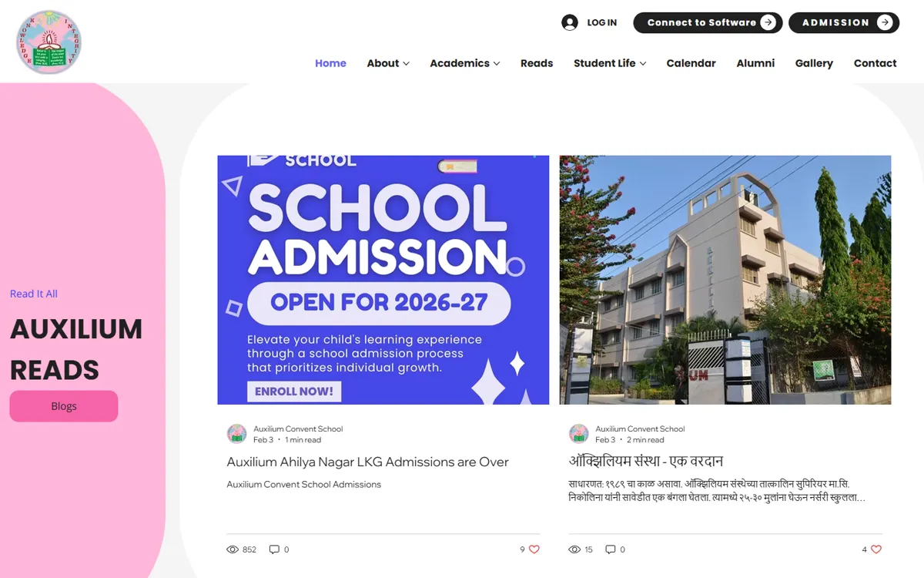Like the Marathi post with heart icon
The width and height of the screenshot is (924, 578).
coord(876,549)
